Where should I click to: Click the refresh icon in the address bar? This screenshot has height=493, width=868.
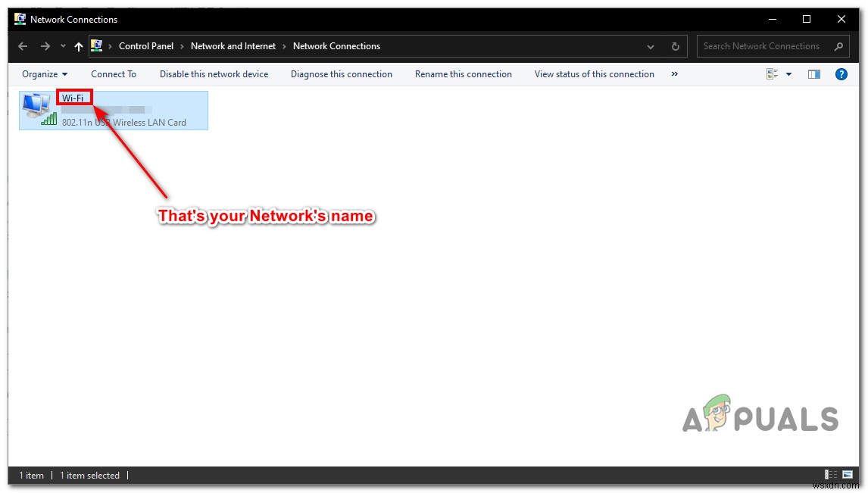[674, 46]
